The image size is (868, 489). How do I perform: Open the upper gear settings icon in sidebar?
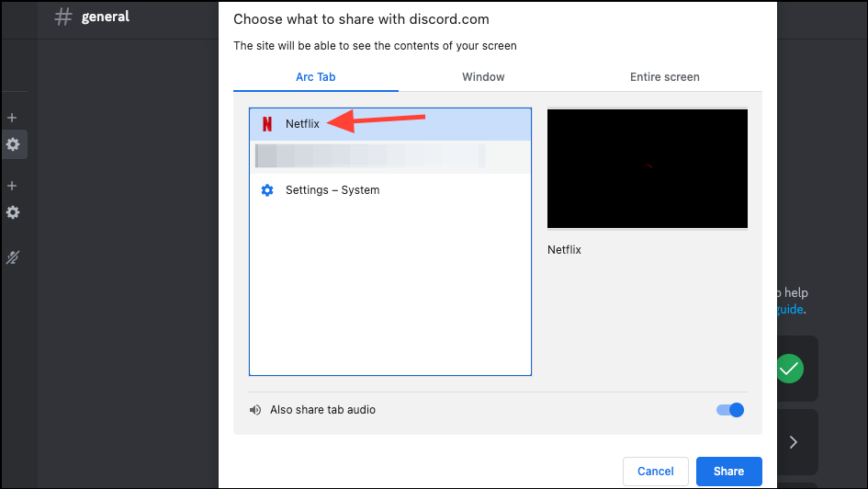(x=13, y=144)
